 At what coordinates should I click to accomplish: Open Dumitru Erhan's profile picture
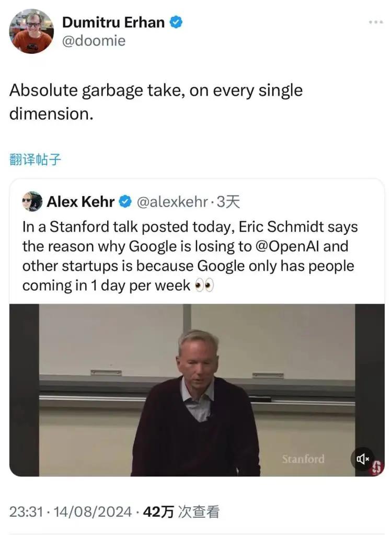(31, 31)
